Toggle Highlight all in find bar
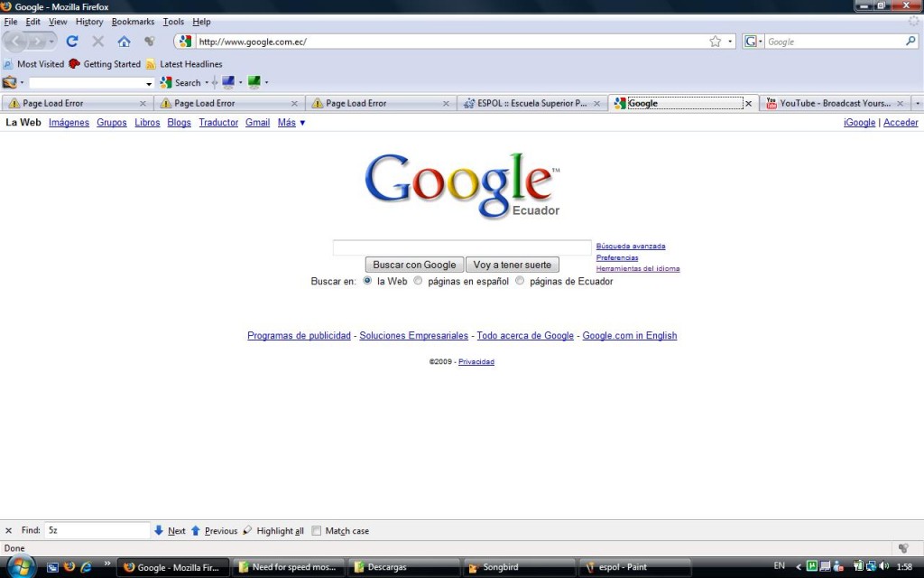The image size is (924, 578). pos(273,530)
